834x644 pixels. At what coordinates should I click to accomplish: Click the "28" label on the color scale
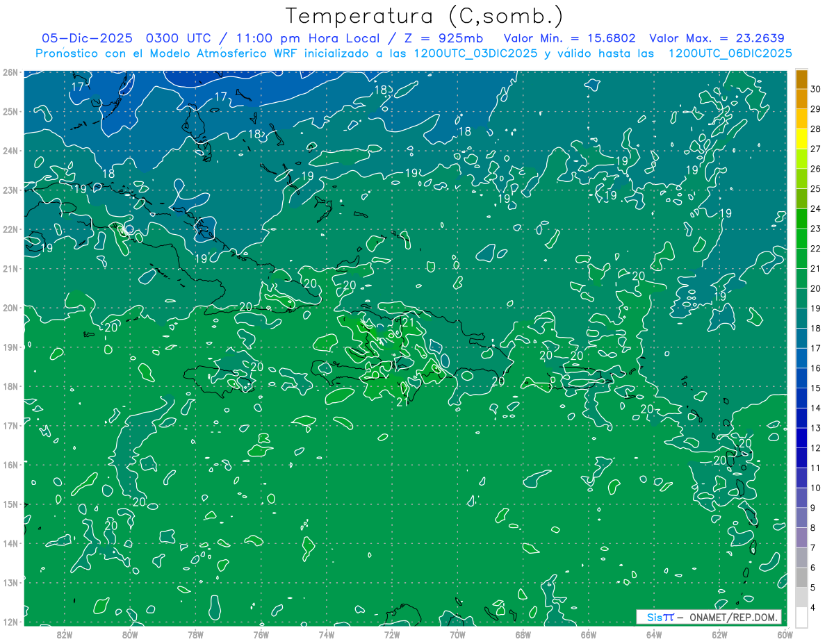coord(816,129)
